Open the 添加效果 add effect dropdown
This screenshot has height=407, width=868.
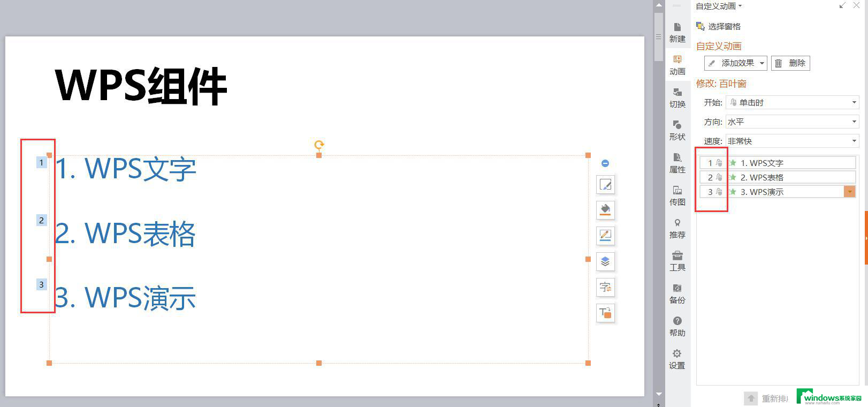[x=736, y=63]
